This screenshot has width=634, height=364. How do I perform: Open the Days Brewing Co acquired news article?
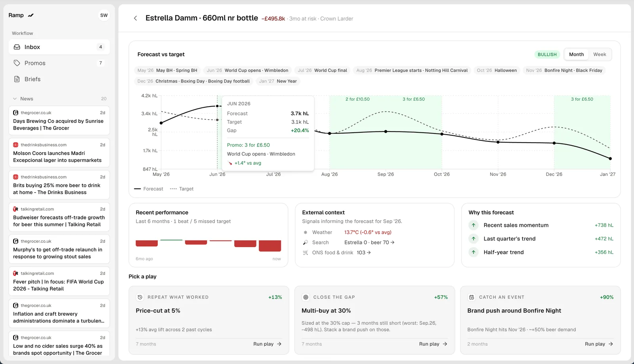pos(59,120)
